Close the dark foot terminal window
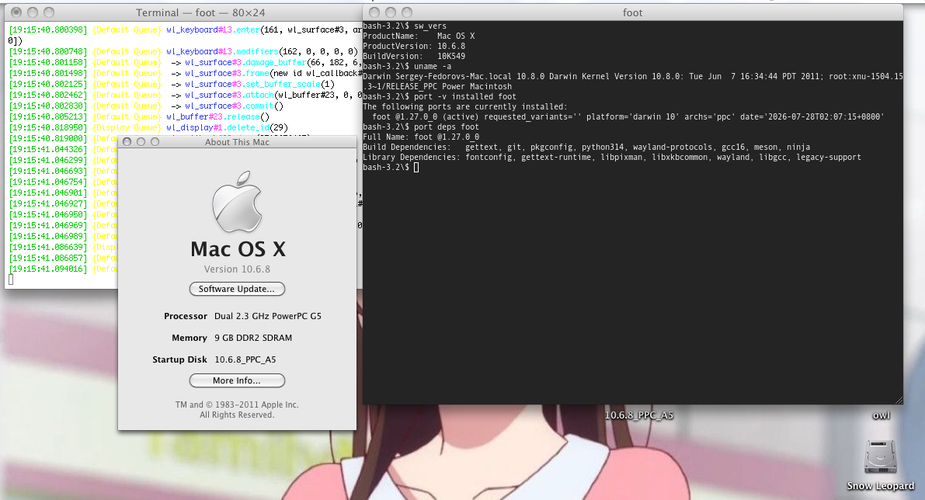The height and width of the screenshot is (500, 925). tap(374, 12)
